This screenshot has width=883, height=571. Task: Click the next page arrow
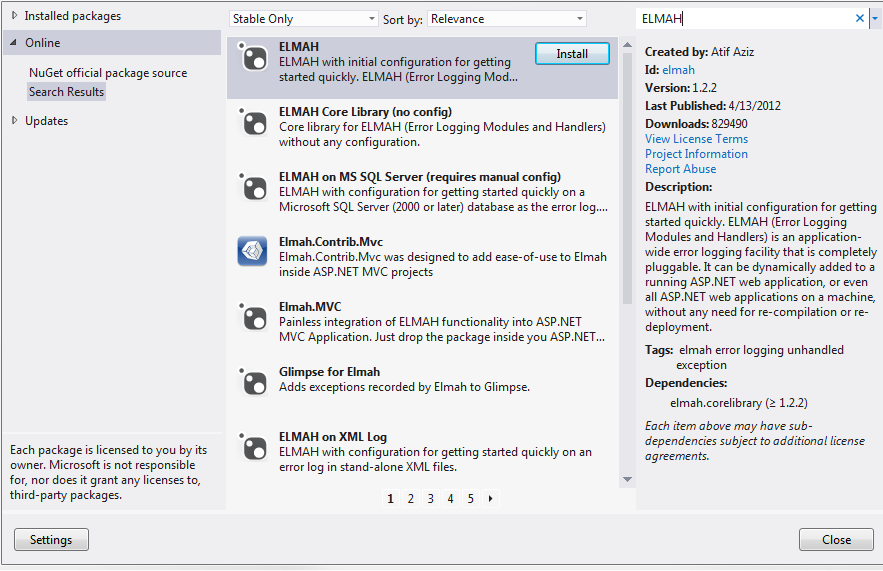490,498
